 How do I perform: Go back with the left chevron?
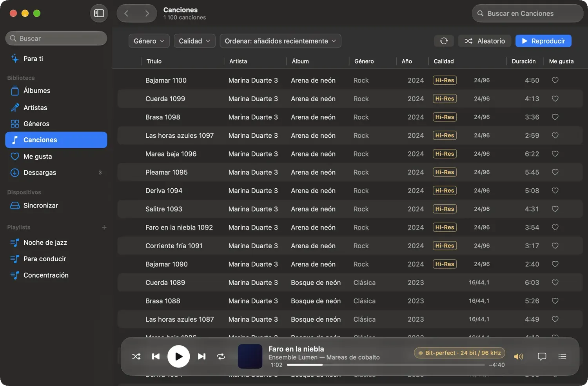pos(126,13)
